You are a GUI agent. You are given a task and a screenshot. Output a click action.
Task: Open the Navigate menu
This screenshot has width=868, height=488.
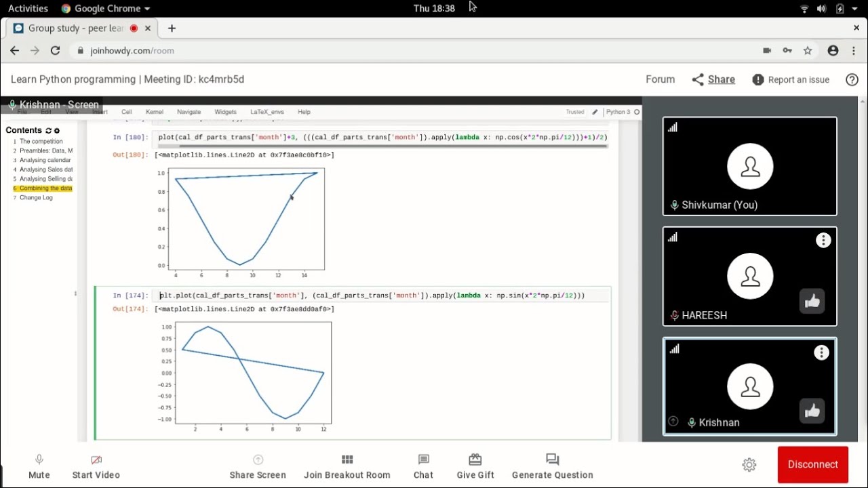[189, 112]
